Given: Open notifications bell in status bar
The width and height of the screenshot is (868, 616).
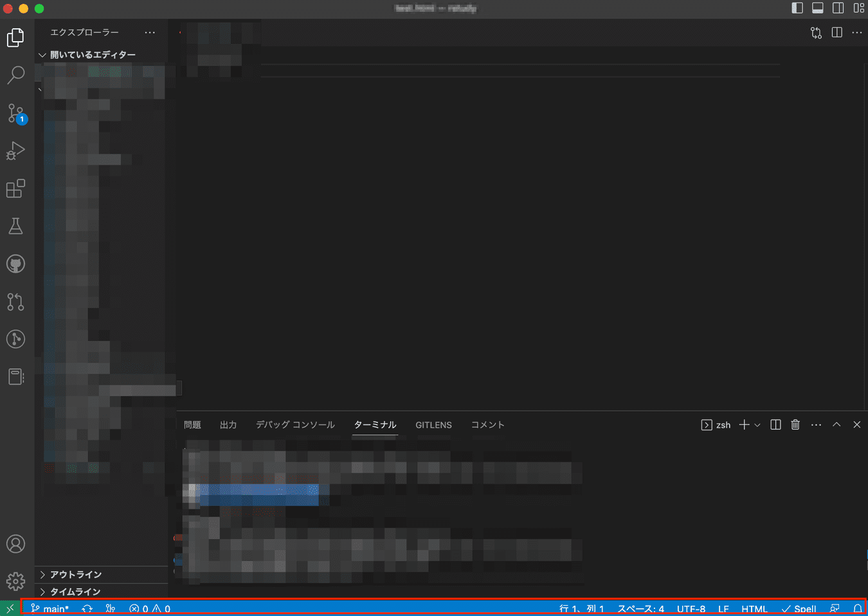Looking at the screenshot, I should (858, 608).
